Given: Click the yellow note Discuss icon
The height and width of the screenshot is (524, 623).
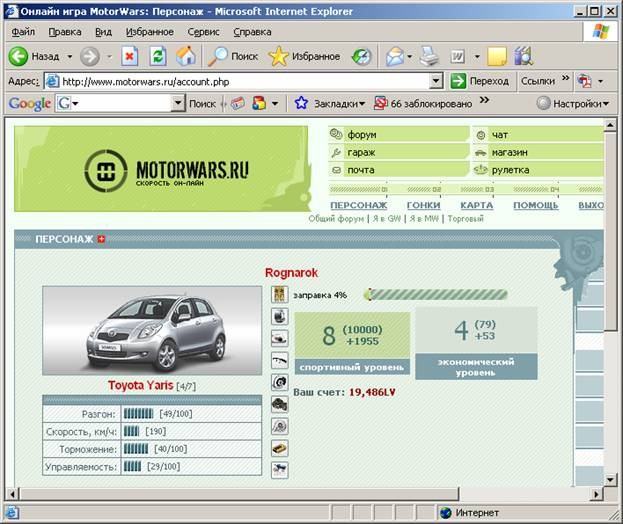Looking at the screenshot, I should [497, 57].
